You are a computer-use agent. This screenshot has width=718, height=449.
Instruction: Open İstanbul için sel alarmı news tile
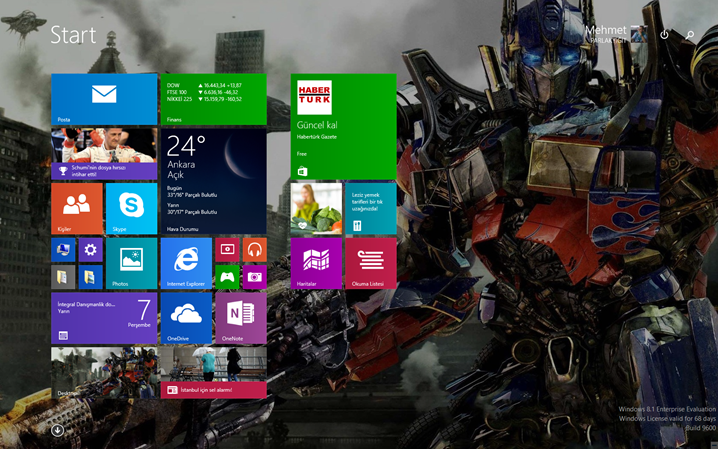(213, 373)
